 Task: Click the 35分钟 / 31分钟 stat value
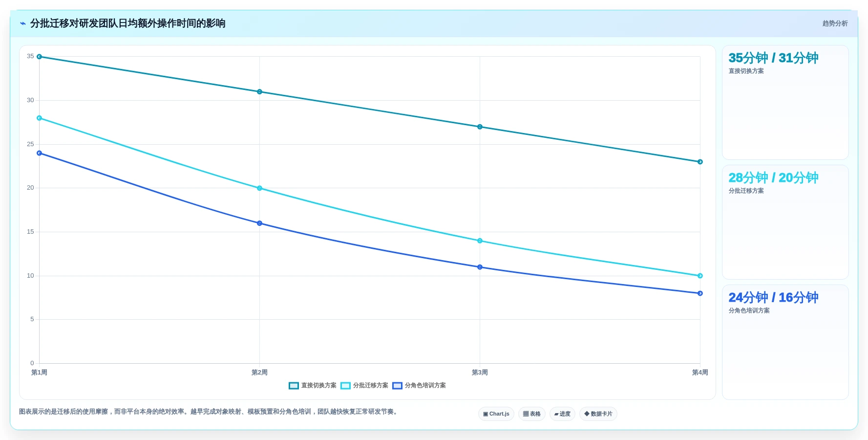click(x=773, y=58)
